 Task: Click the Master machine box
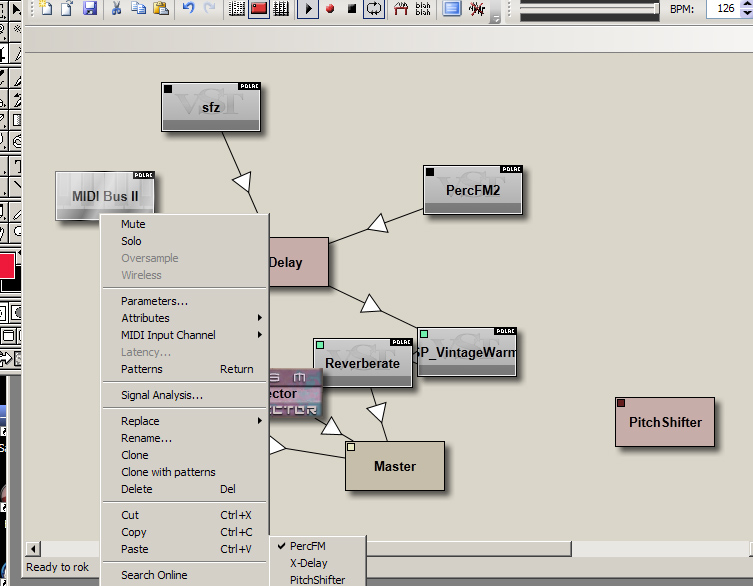(x=394, y=466)
